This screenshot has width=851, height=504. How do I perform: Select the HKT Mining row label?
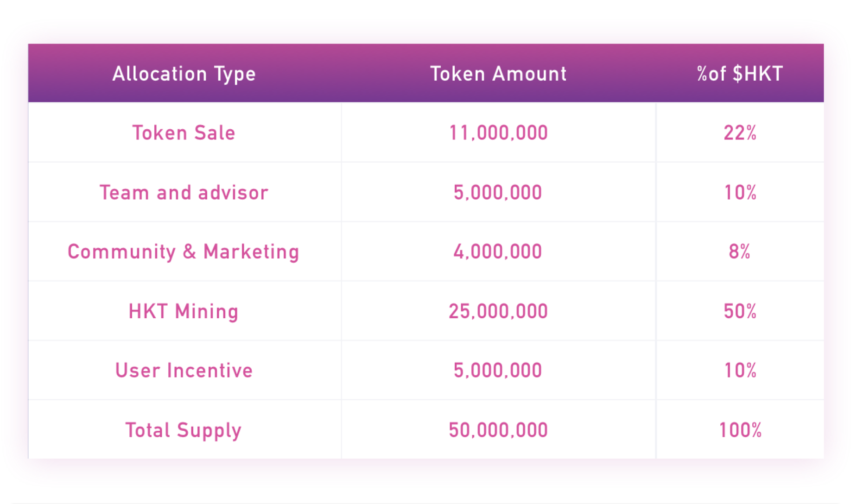click(184, 311)
